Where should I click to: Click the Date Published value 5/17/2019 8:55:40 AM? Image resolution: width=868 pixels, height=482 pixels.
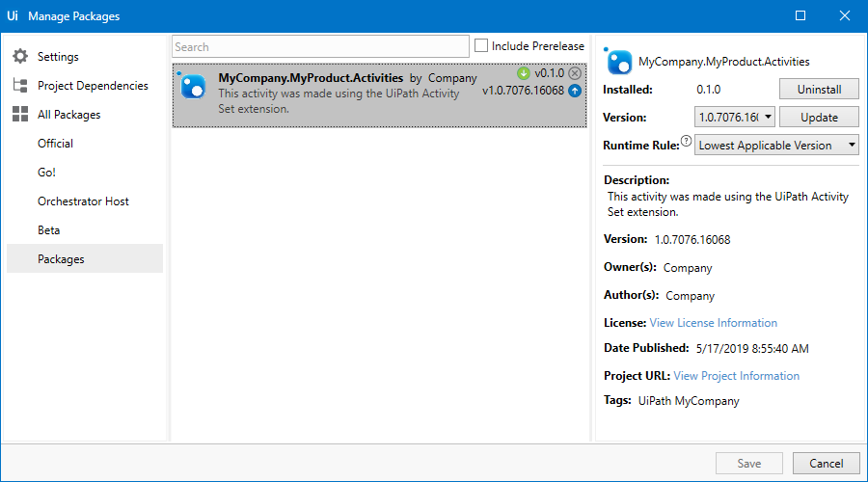tap(752, 349)
